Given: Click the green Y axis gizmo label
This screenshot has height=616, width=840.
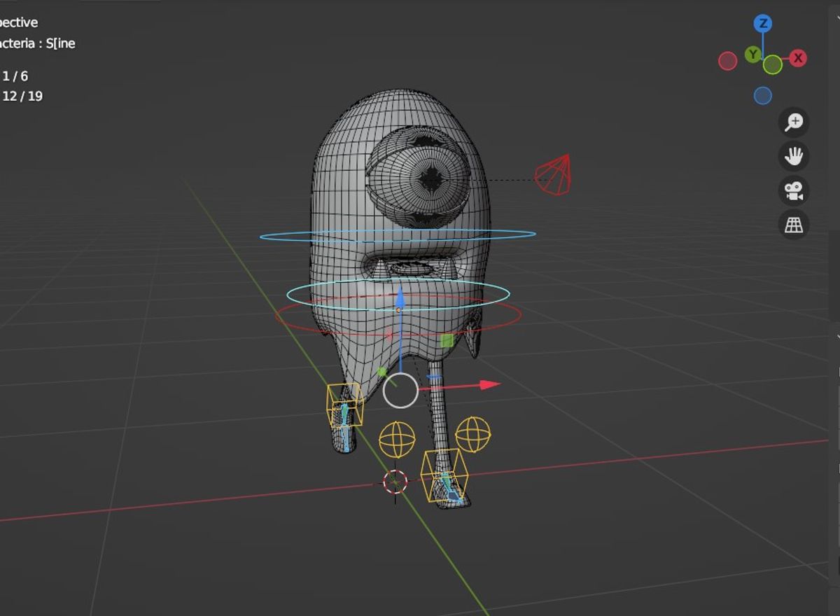Looking at the screenshot, I should coord(752,55).
